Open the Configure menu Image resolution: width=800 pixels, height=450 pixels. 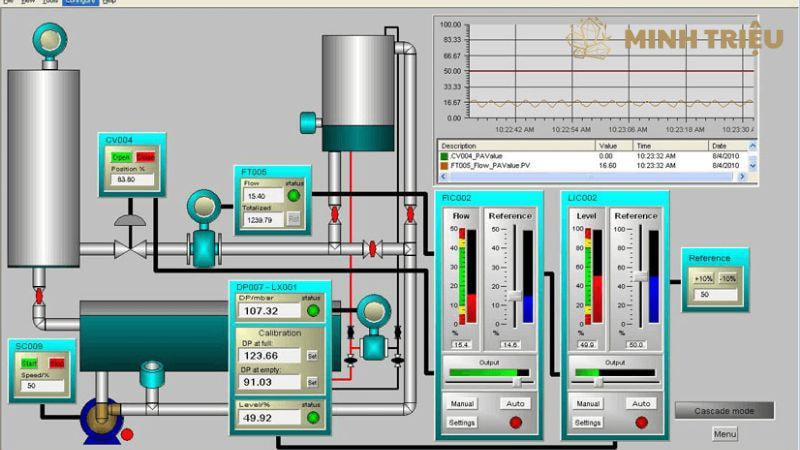pyautogui.click(x=79, y=2)
